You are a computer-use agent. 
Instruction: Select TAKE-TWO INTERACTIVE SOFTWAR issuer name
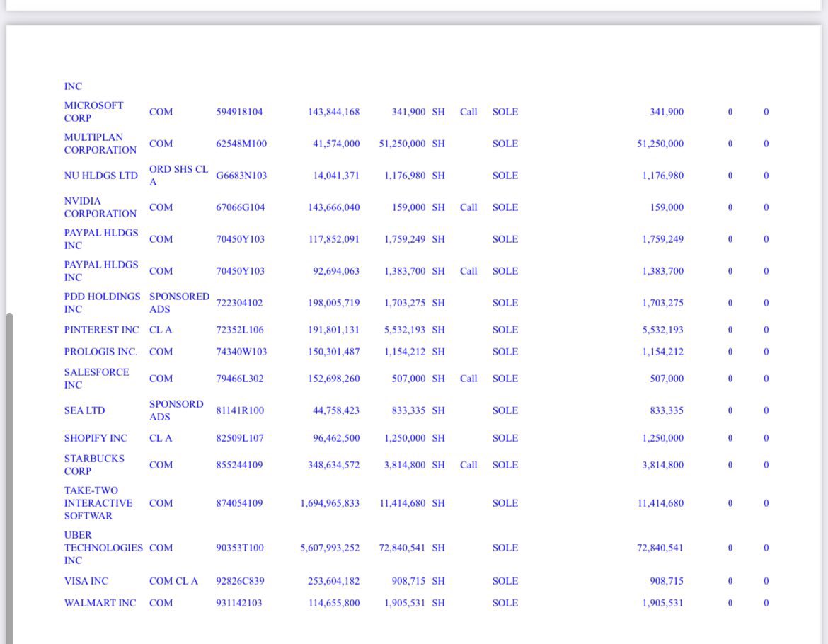point(98,503)
